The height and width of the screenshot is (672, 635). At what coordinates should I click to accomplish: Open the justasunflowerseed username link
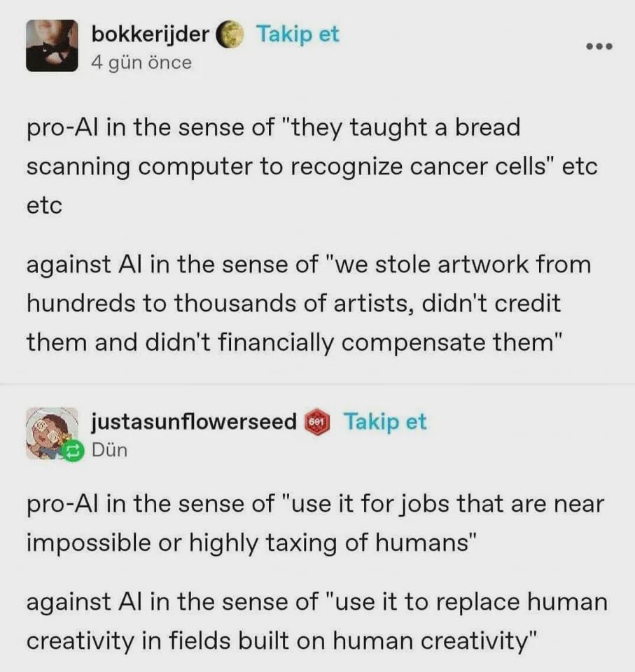point(194,421)
